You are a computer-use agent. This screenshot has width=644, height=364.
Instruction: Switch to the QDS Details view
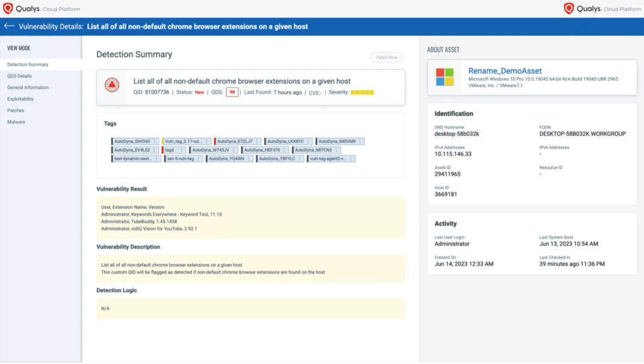click(23, 76)
